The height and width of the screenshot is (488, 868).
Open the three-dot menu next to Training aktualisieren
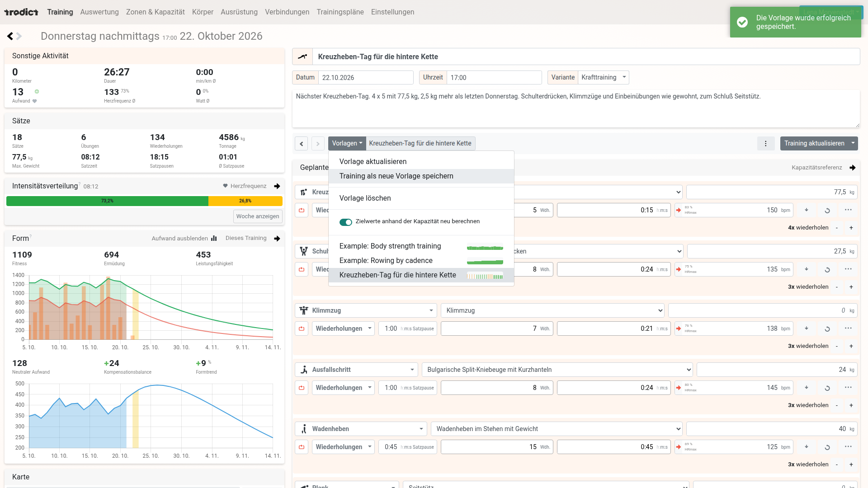pyautogui.click(x=766, y=144)
